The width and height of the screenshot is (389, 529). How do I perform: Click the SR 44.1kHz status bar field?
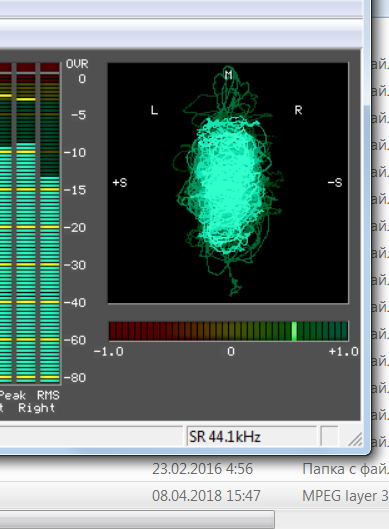252,437
